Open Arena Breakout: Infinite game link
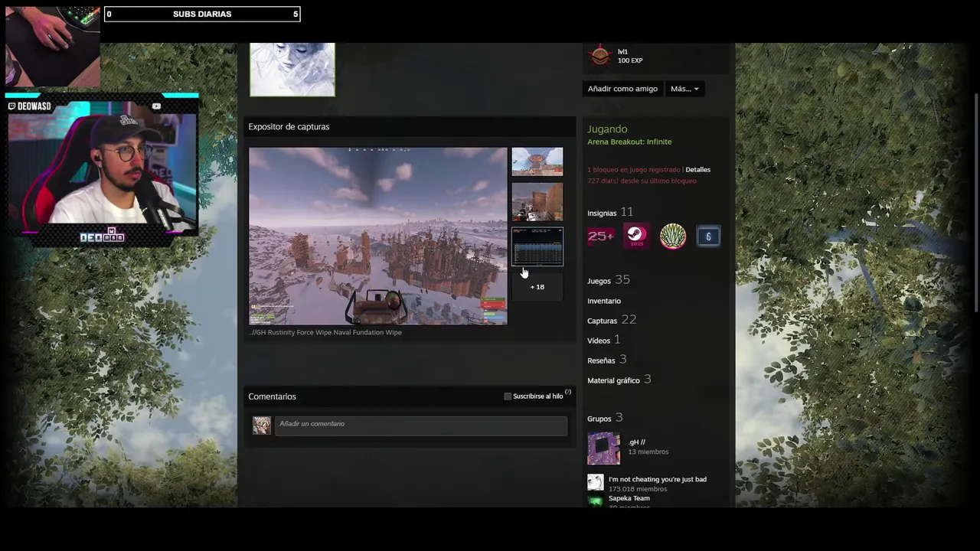980x551 pixels. 629,142
